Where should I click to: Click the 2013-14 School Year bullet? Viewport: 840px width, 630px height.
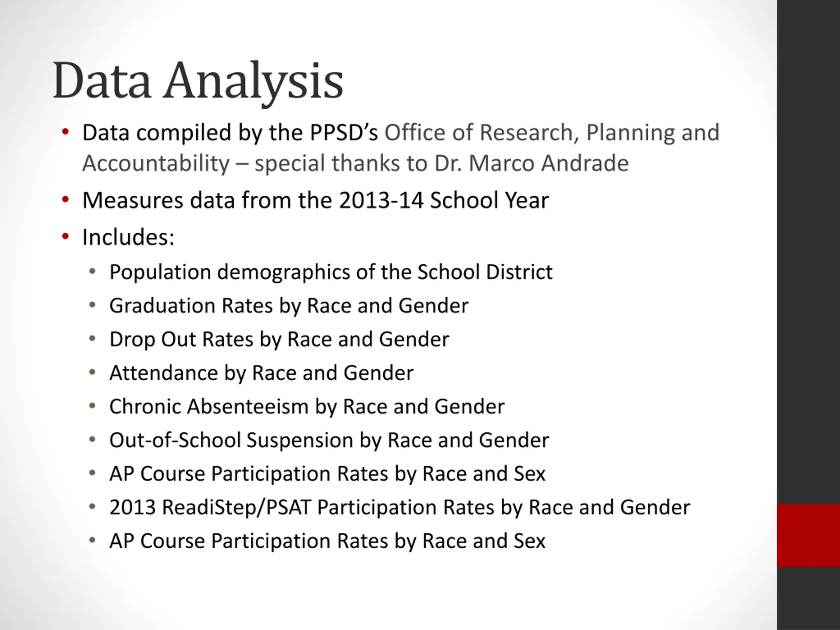316,200
